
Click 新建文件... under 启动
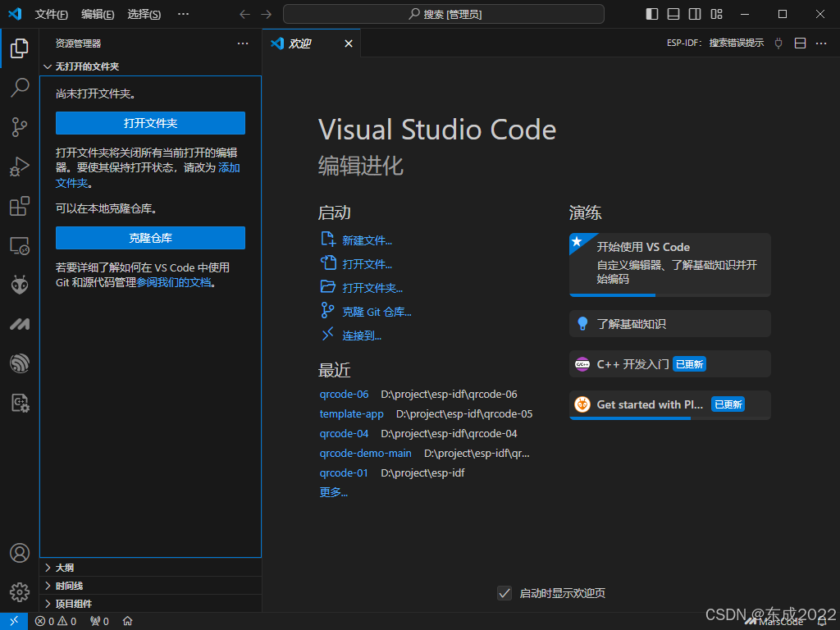tap(367, 240)
